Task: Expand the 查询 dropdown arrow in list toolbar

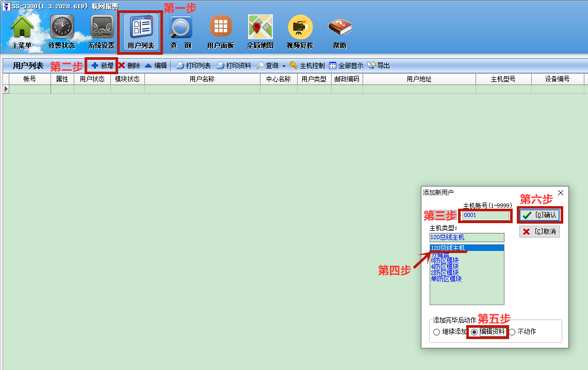Action: (x=284, y=66)
